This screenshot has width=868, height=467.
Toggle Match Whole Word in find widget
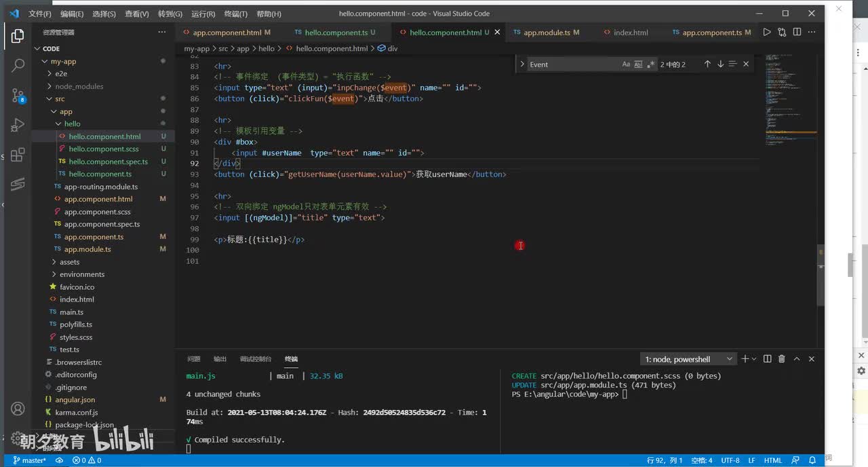coord(638,64)
